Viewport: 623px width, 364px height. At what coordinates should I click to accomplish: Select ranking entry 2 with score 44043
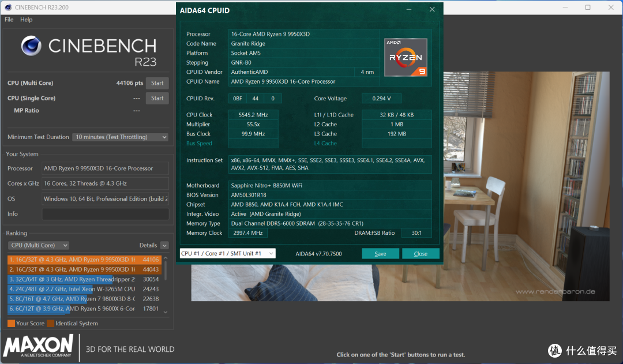pos(84,269)
